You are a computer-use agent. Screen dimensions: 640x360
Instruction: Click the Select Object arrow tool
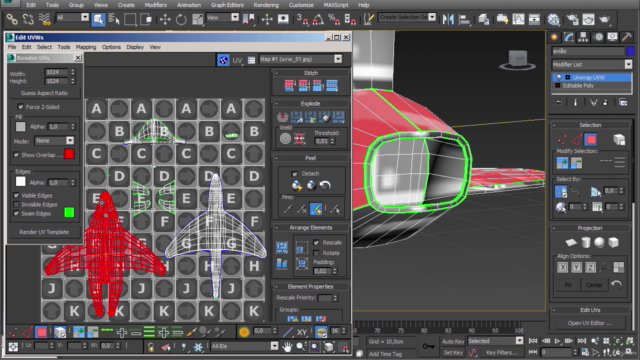coord(98,19)
